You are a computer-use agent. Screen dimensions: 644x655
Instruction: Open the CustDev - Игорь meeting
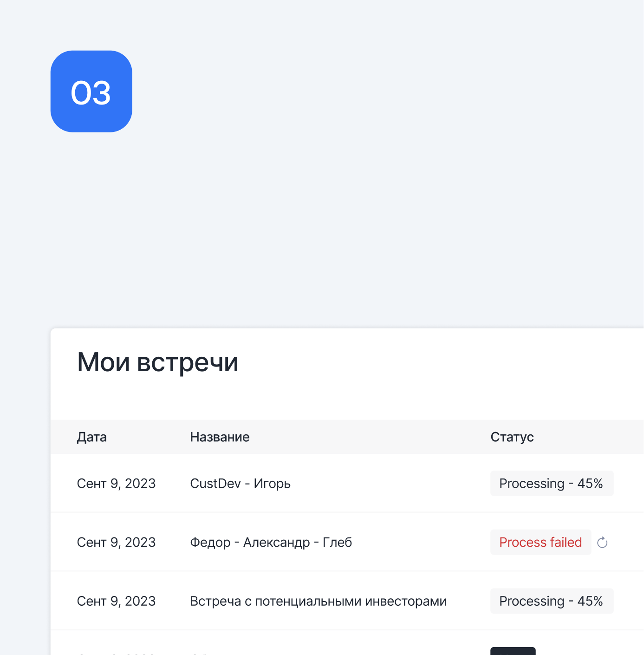(240, 484)
